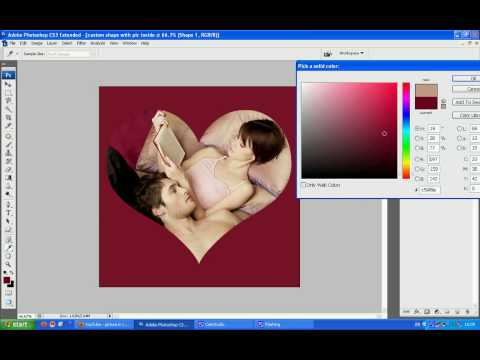Select the Lab L radio button

(459, 128)
